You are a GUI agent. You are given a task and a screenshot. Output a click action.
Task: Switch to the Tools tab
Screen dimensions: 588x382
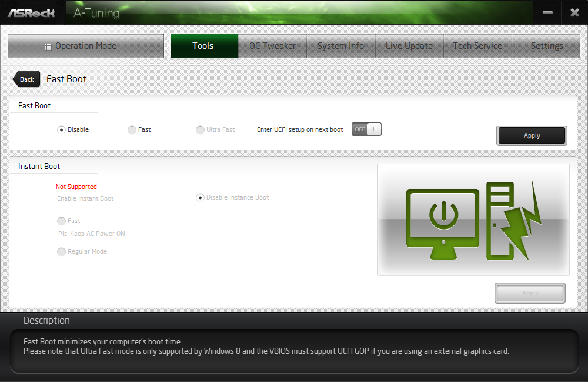204,46
